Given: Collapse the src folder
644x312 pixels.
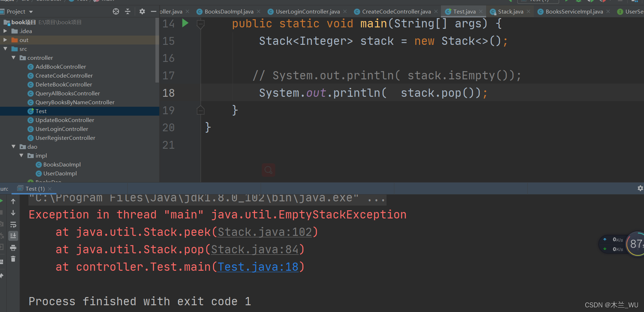Looking at the screenshot, I should click(x=5, y=49).
